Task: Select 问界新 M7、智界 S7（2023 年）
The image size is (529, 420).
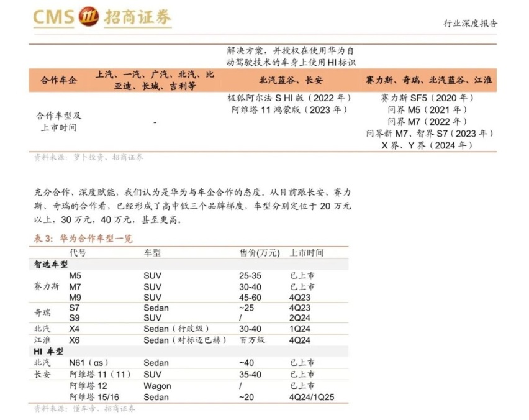Action: coord(430,134)
